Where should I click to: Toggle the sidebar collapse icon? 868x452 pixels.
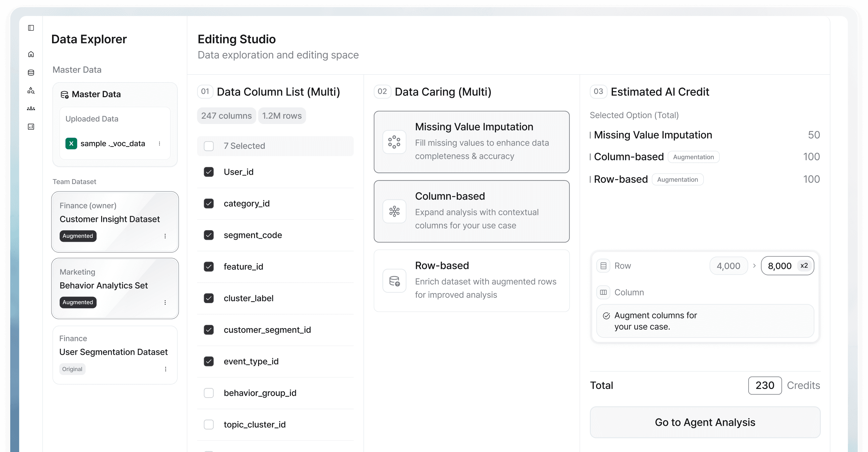coord(31,28)
